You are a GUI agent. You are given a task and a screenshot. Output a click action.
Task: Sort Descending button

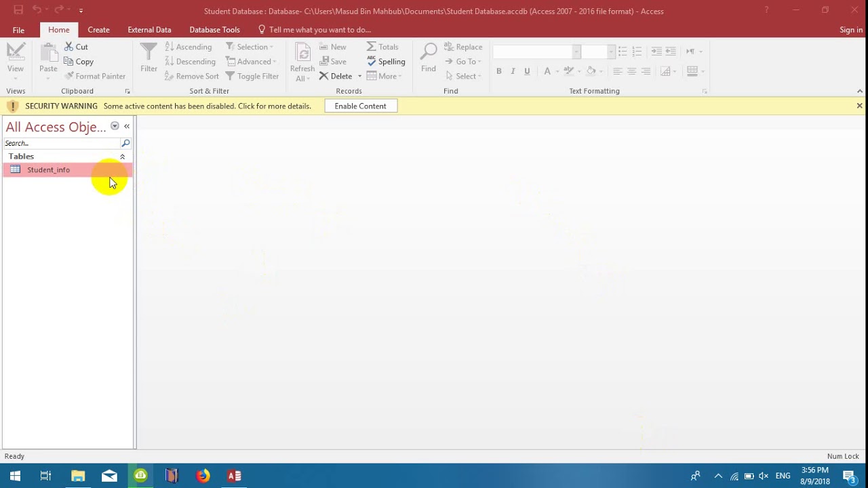(190, 62)
